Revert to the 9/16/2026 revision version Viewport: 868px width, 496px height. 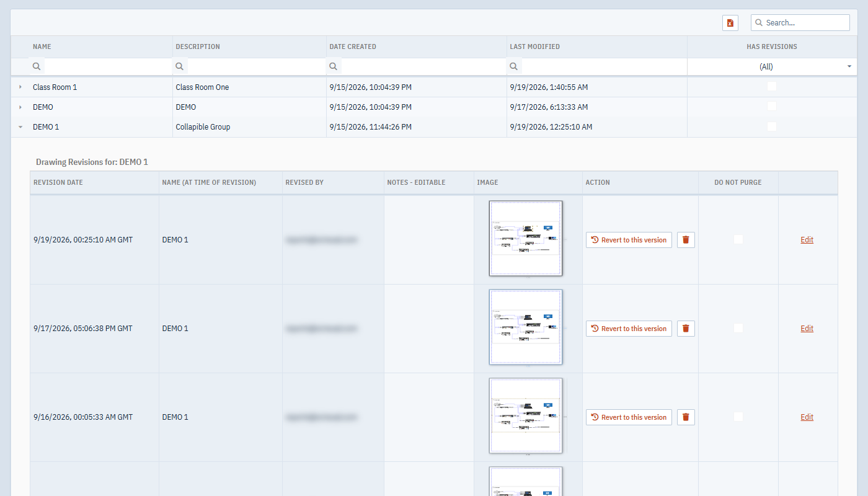[629, 417]
